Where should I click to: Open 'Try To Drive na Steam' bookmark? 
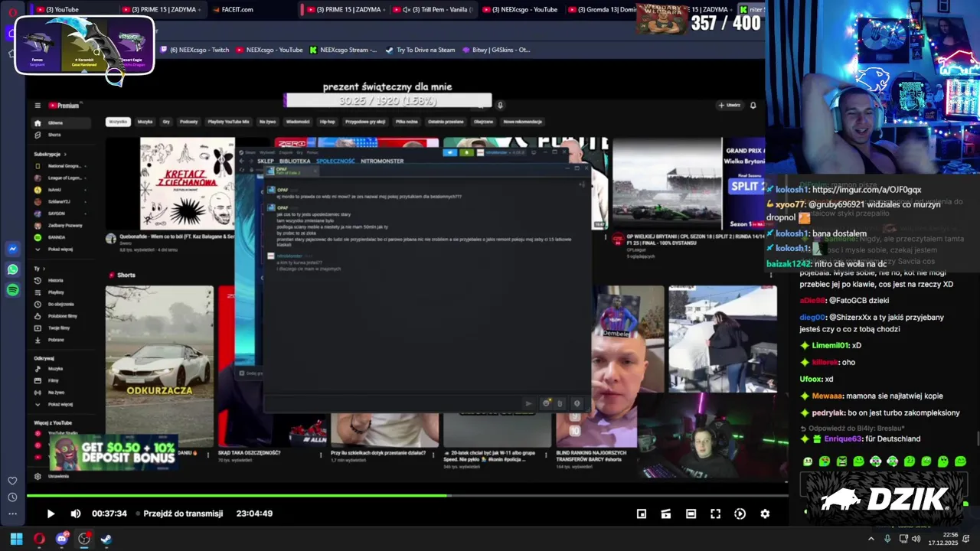point(420,50)
